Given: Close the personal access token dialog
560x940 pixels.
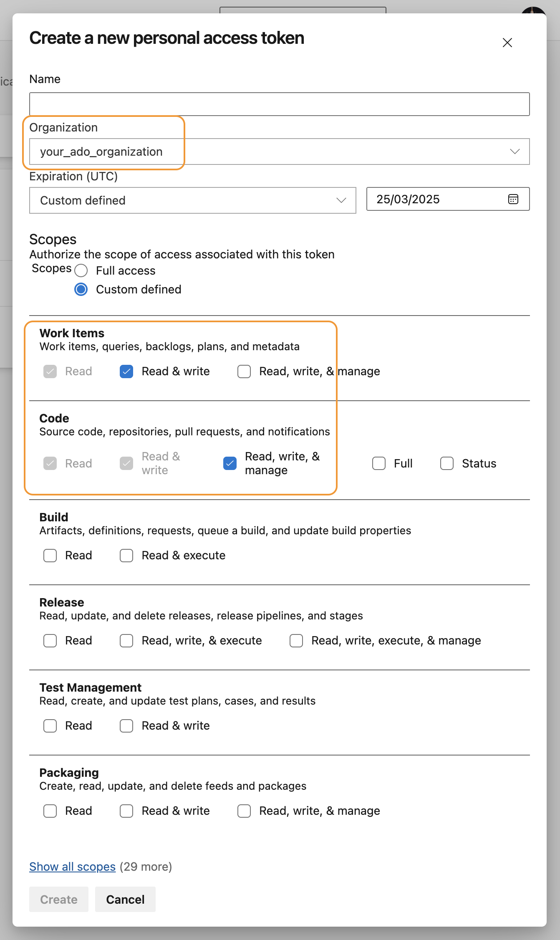Looking at the screenshot, I should (x=507, y=43).
